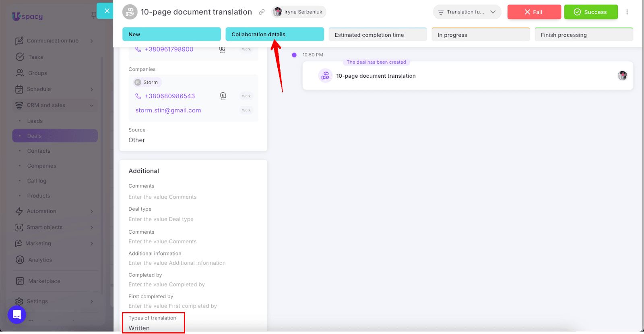Expand the Automation submenu
Viewport: 644px width, 334px height.
tap(92, 212)
